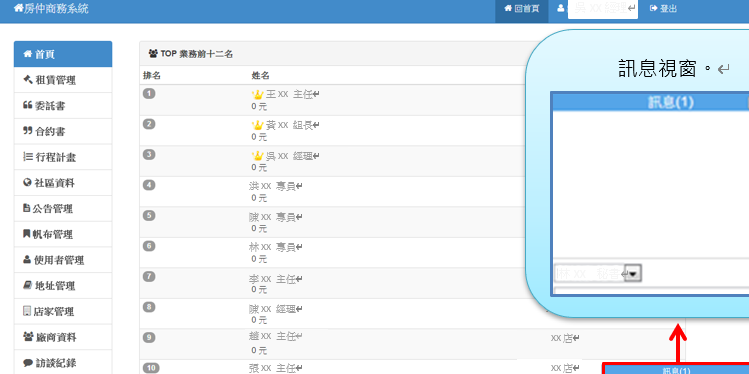Open 租賃管理 in sidebar
Viewport: 749px width, 374px height.
63,80
